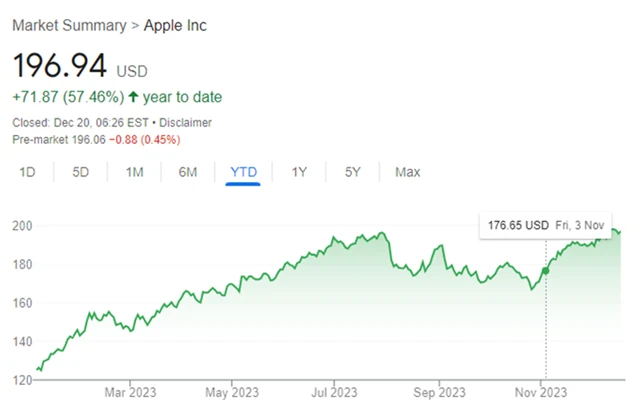Select the 5D time range tab
The image size is (640, 416).
coord(81,172)
